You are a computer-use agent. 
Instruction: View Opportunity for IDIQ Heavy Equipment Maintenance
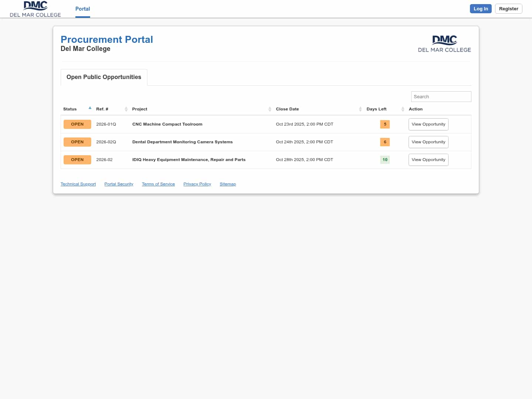pyautogui.click(x=428, y=160)
